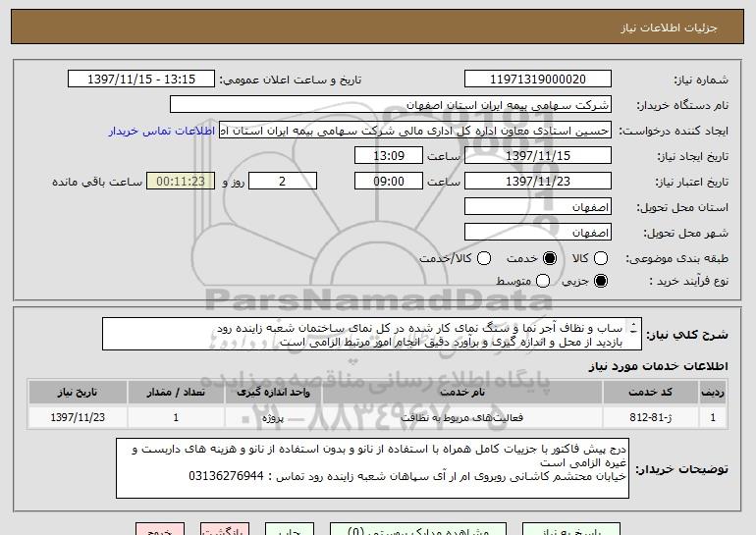756x535 pixels.
Task: Click the ردیف column header
Action: pos(713,393)
